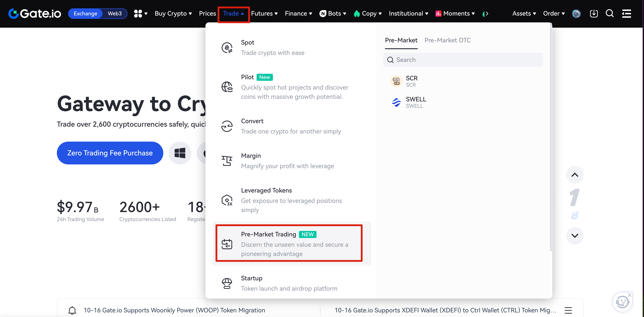This screenshot has height=317, width=644.
Task: Open the WOOP Token Migration announcement
Action: click(174, 310)
